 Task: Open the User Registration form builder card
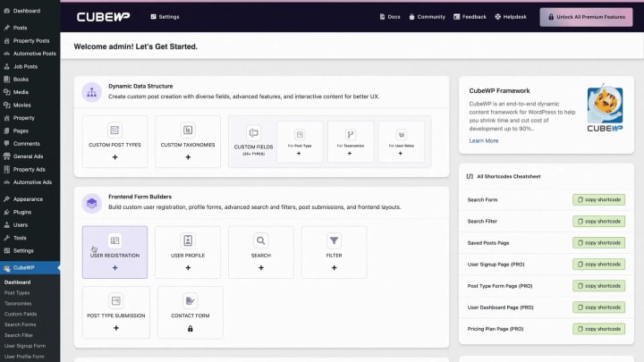[114, 252]
